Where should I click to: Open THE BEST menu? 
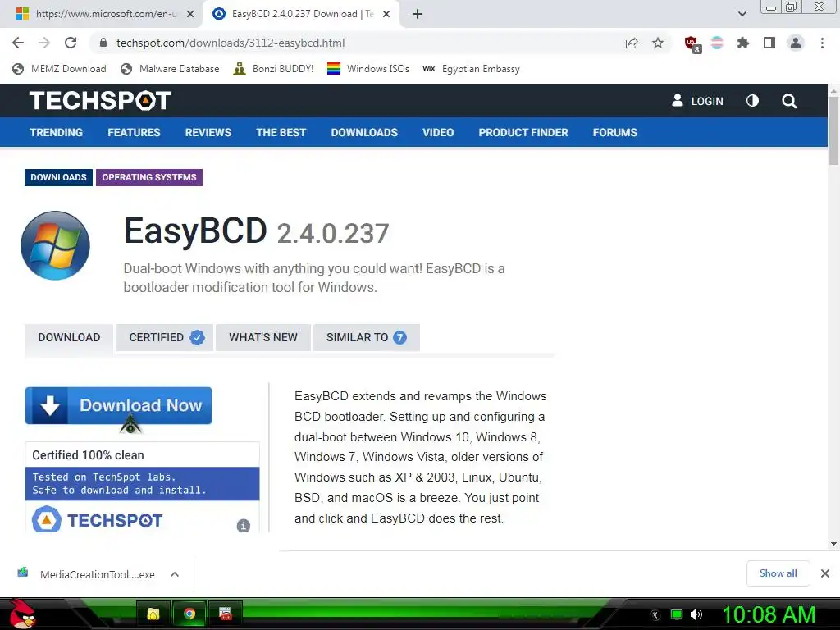pyautogui.click(x=281, y=132)
